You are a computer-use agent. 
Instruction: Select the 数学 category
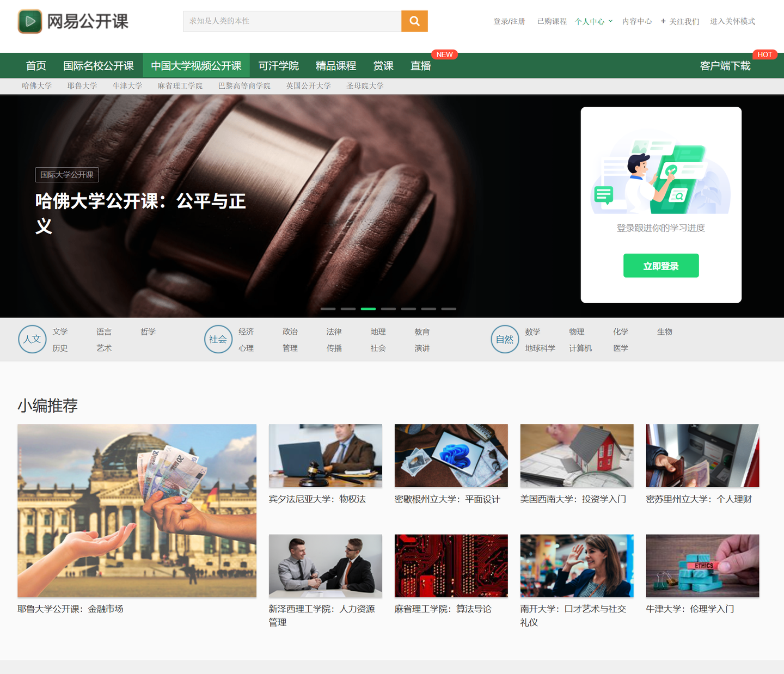coord(532,332)
